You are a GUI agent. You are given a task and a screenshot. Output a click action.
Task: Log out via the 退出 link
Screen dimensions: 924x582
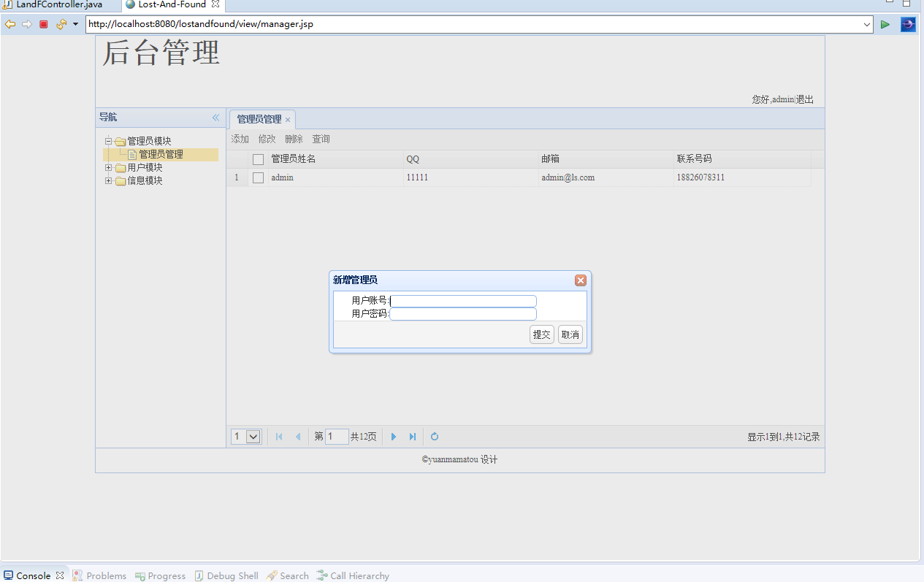803,99
